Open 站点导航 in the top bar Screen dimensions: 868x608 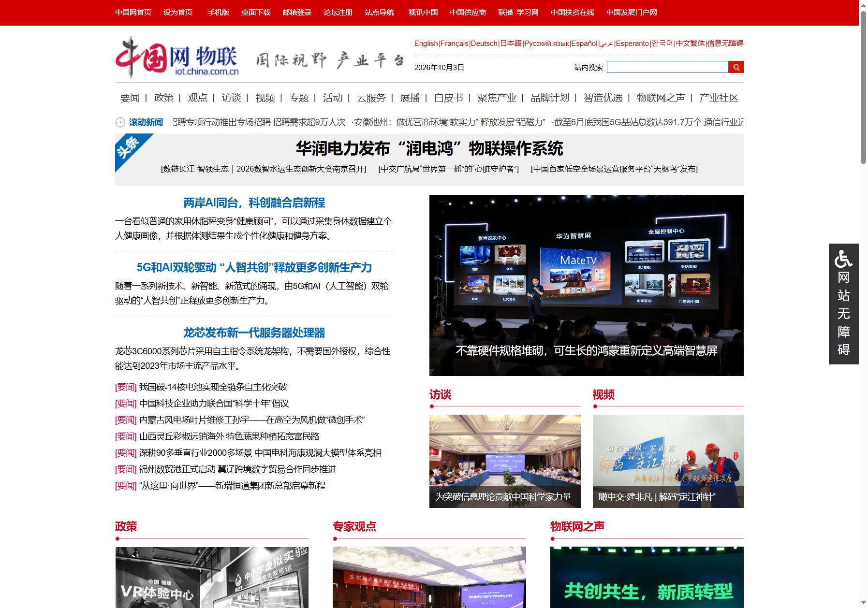(379, 13)
